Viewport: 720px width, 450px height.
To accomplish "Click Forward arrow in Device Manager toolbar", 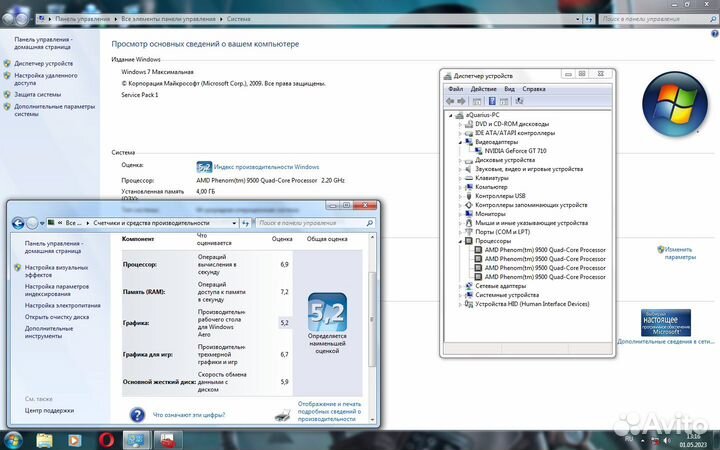I will (x=461, y=101).
